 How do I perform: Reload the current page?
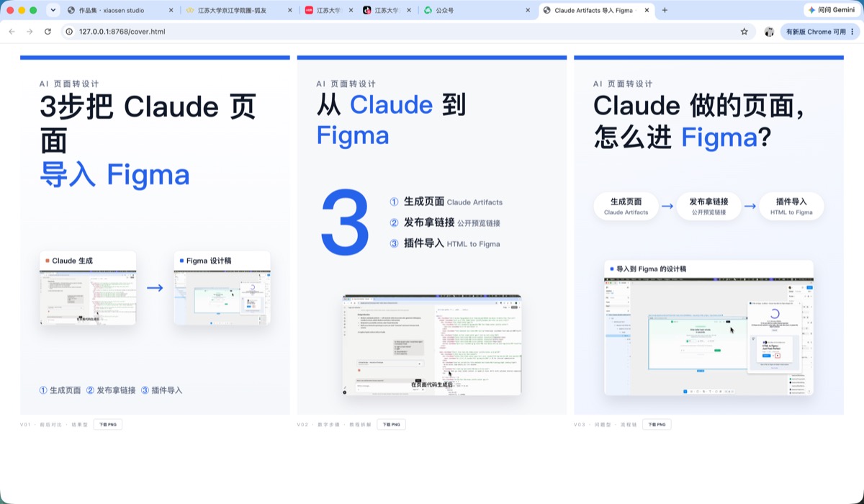pos(48,32)
